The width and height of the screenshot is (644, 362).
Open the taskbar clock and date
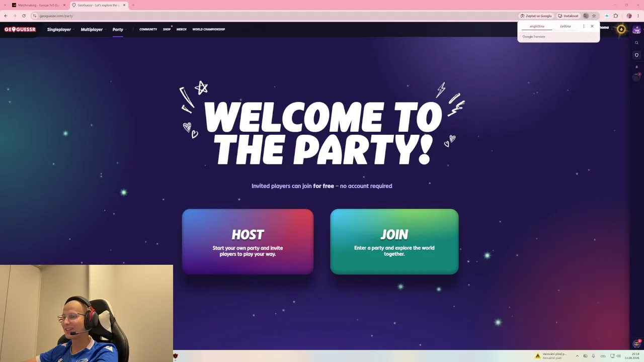point(632,356)
